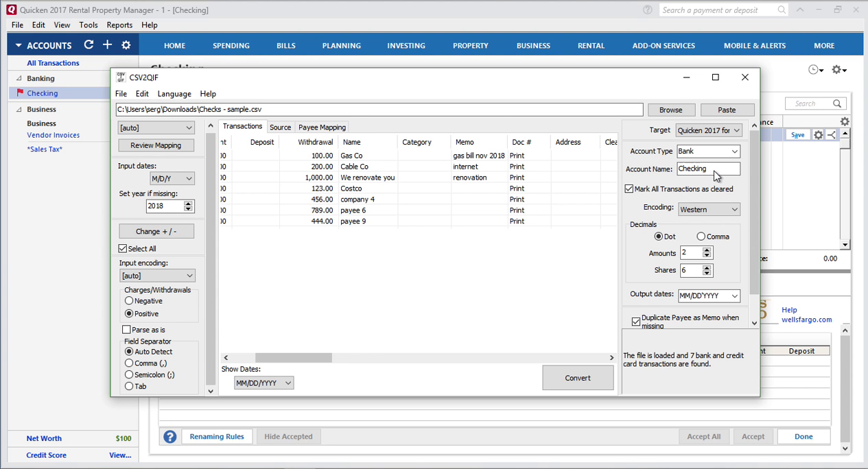Click the Account Name input field
This screenshot has width=868, height=469.
pyautogui.click(x=708, y=169)
